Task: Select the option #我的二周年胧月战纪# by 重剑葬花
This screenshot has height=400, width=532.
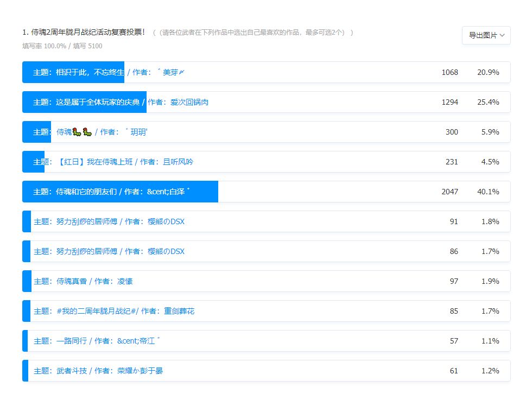Action: (x=267, y=311)
